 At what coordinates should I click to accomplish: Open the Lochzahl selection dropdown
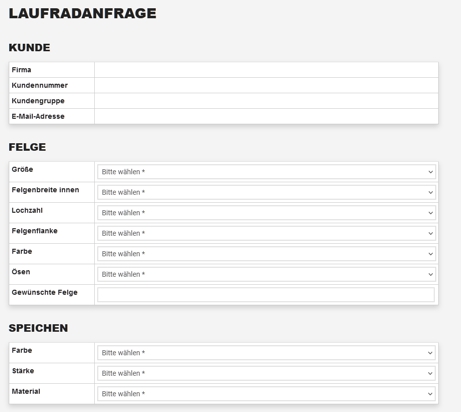click(x=266, y=213)
